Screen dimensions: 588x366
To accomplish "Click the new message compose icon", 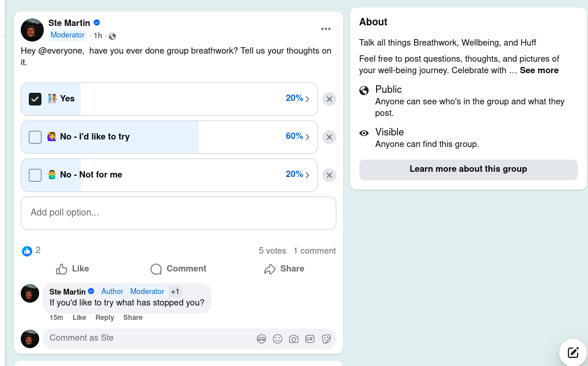I will (572, 353).
